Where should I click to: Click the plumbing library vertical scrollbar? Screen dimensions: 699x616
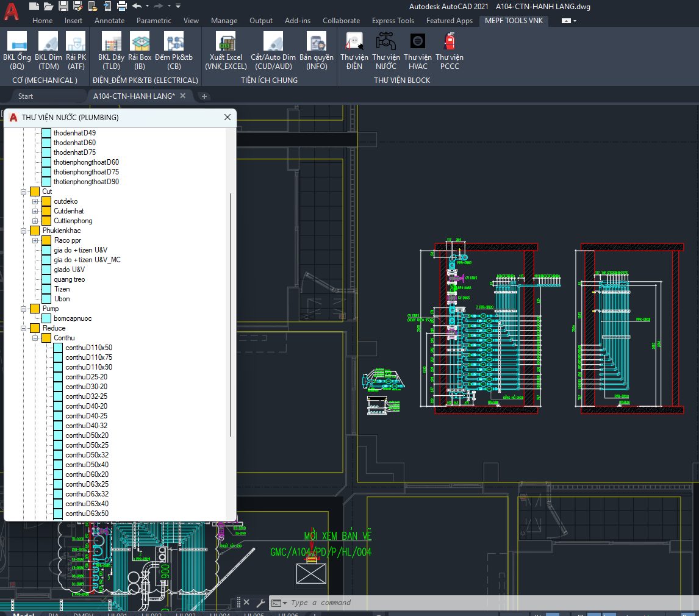[231, 314]
